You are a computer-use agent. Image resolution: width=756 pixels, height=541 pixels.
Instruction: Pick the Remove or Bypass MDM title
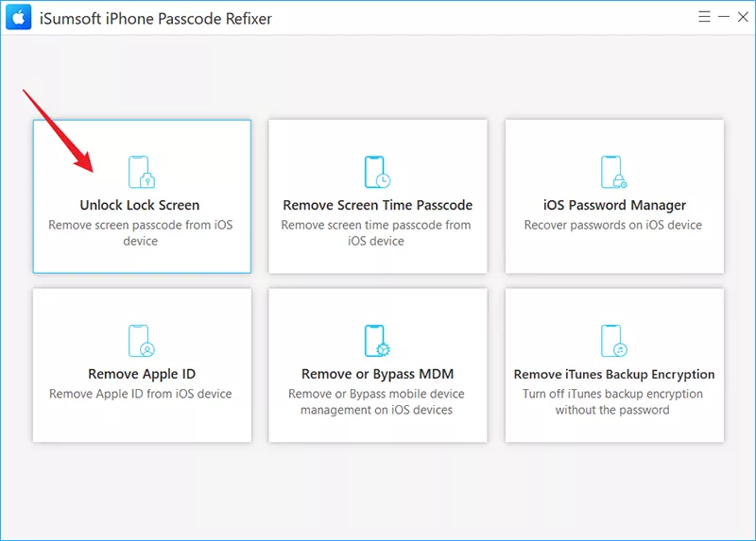click(377, 374)
